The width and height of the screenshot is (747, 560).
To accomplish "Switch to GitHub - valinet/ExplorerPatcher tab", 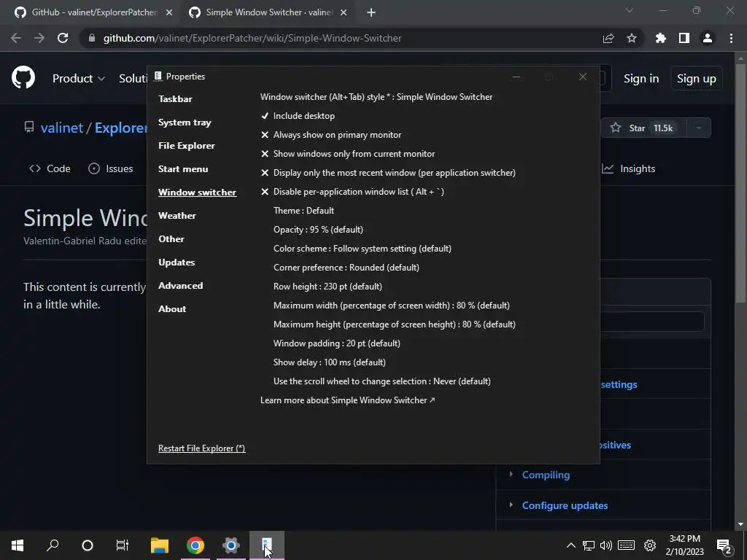I will pyautogui.click(x=93, y=12).
